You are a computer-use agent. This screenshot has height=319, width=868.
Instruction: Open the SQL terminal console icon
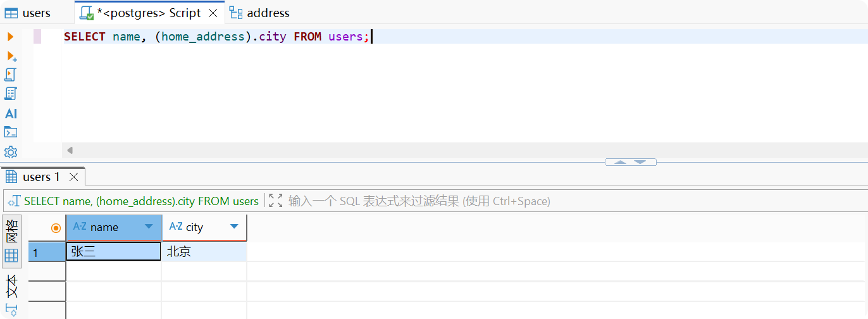click(11, 132)
